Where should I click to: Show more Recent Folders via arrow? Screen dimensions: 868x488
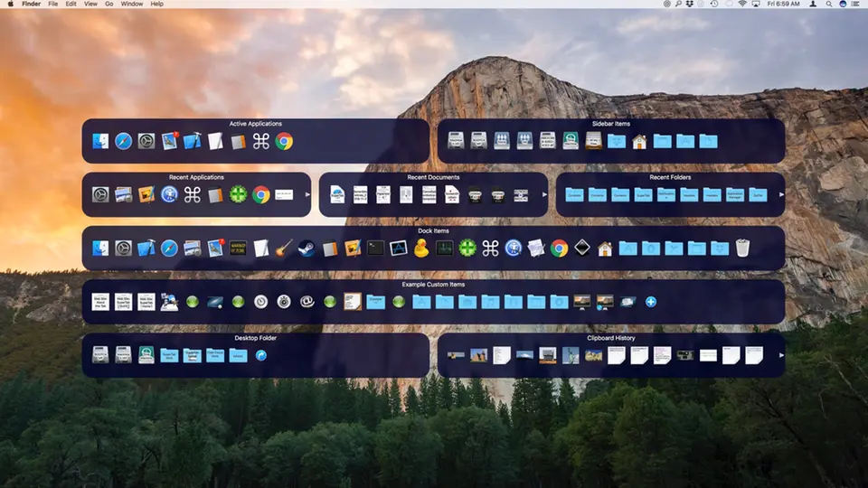[780, 195]
